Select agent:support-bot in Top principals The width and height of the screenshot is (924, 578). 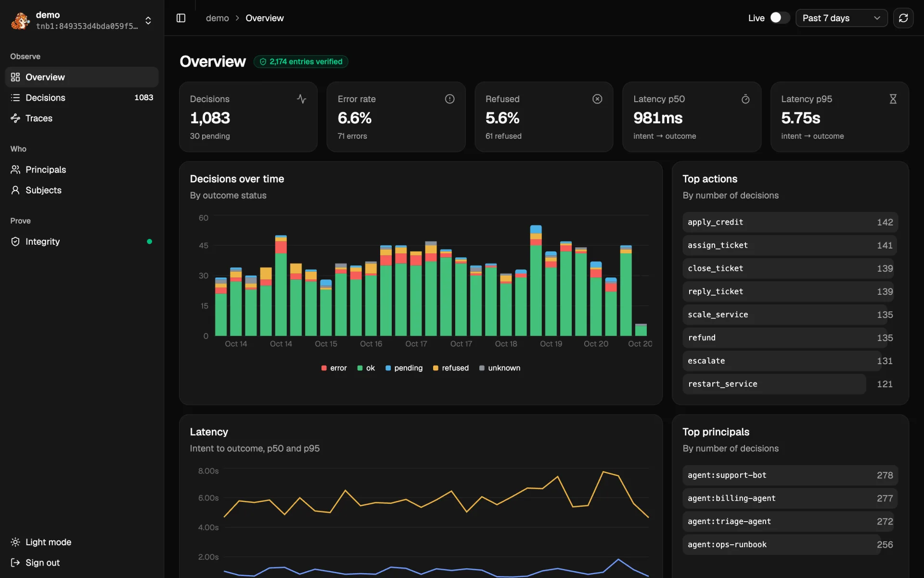tap(790, 475)
